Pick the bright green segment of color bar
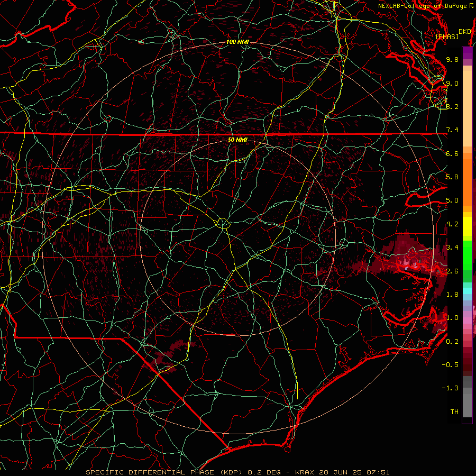The height and width of the screenshot is (476, 476). point(467,255)
